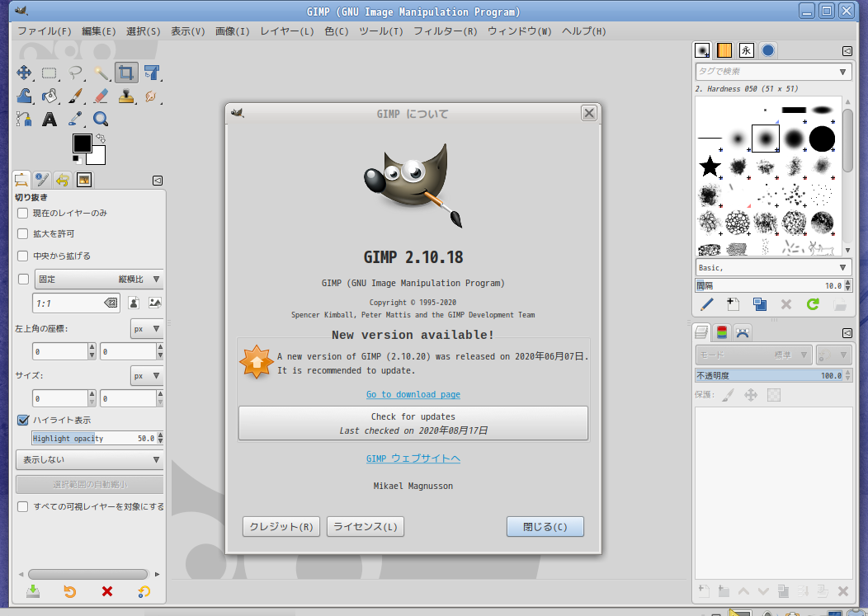Close the dialog with 閉じる(C)

click(545, 526)
